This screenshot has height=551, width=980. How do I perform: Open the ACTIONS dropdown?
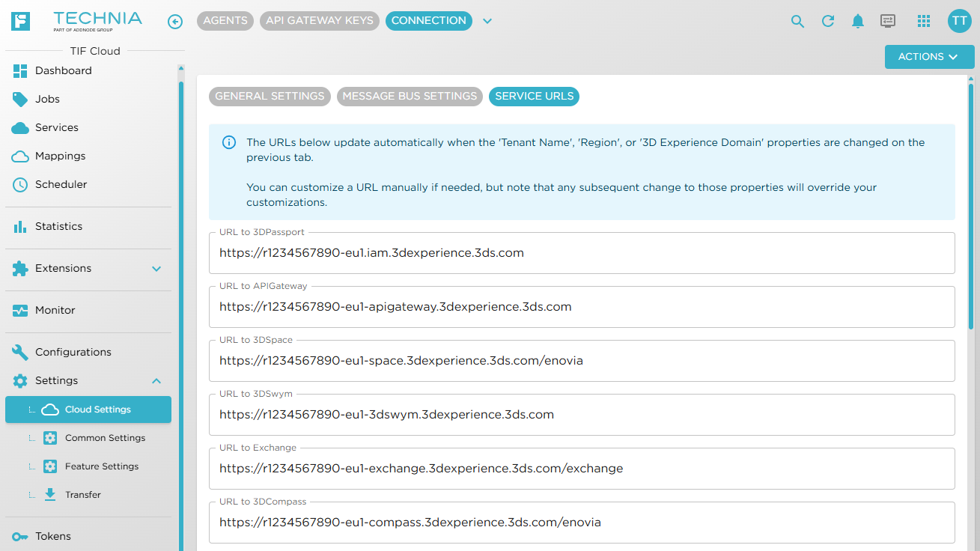[x=929, y=57]
